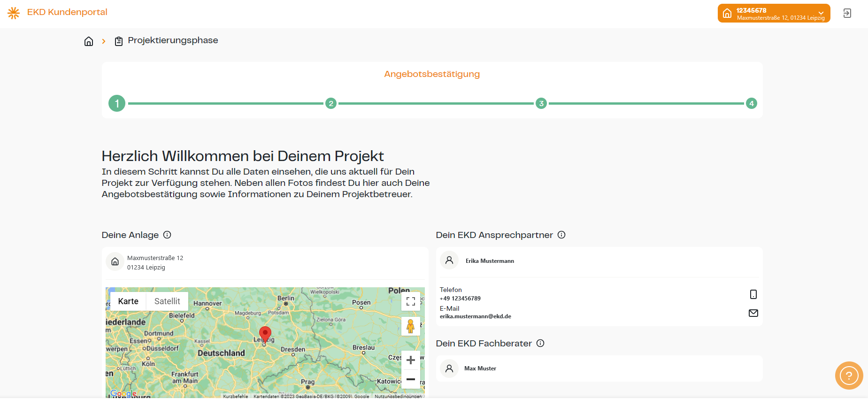Image resolution: width=868 pixels, height=399 pixels.
Task: Switch map to Satellit view
Action: coord(167,301)
